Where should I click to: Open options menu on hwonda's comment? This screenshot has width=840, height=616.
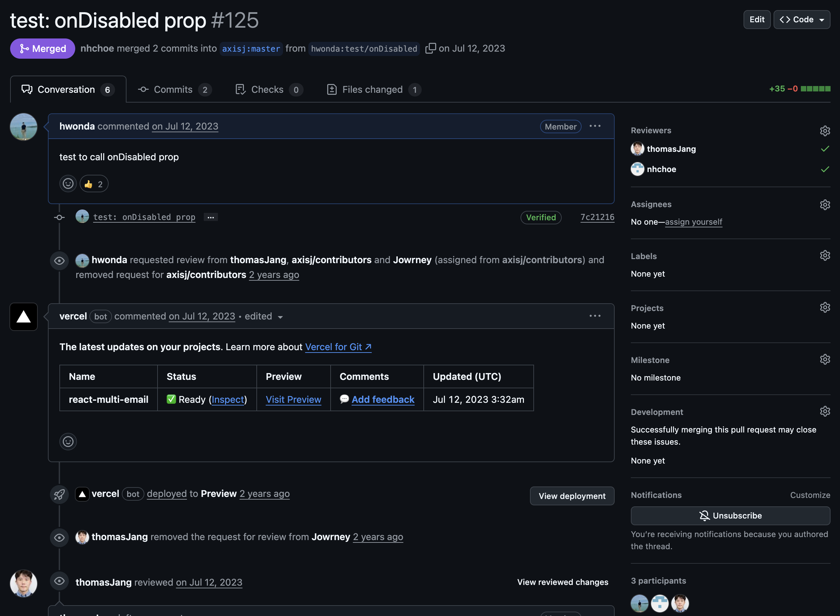pyautogui.click(x=595, y=127)
